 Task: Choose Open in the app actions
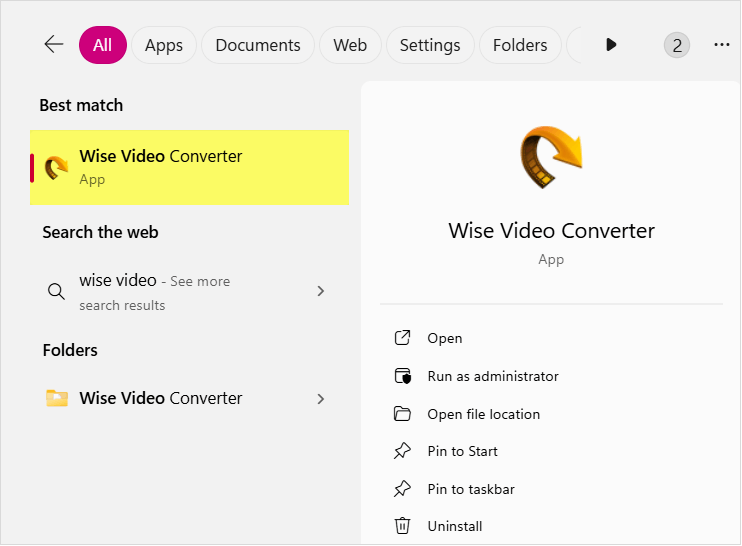pyautogui.click(x=445, y=338)
